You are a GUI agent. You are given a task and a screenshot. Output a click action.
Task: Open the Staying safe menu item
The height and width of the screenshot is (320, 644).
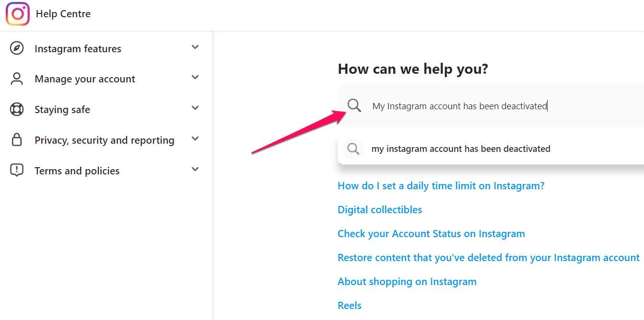62,110
